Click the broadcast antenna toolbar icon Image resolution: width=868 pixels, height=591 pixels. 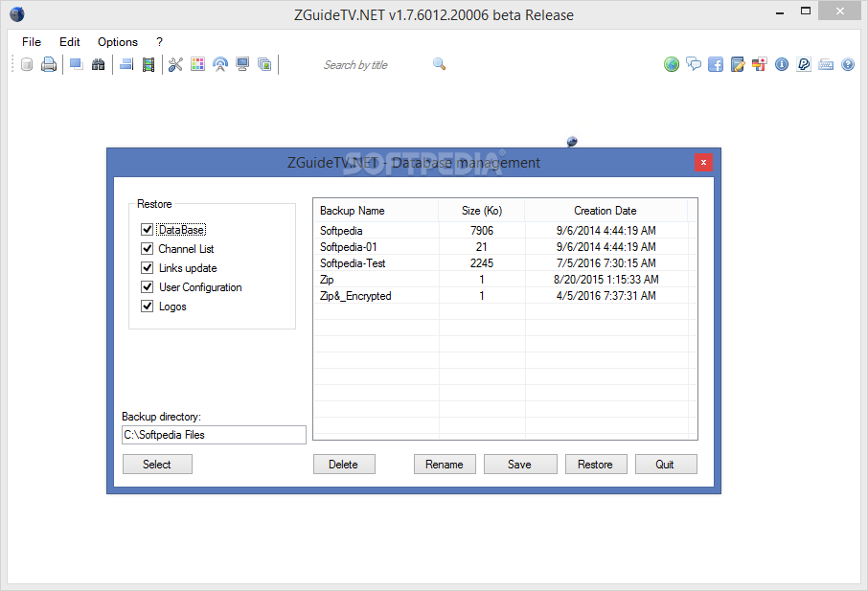[x=220, y=65]
